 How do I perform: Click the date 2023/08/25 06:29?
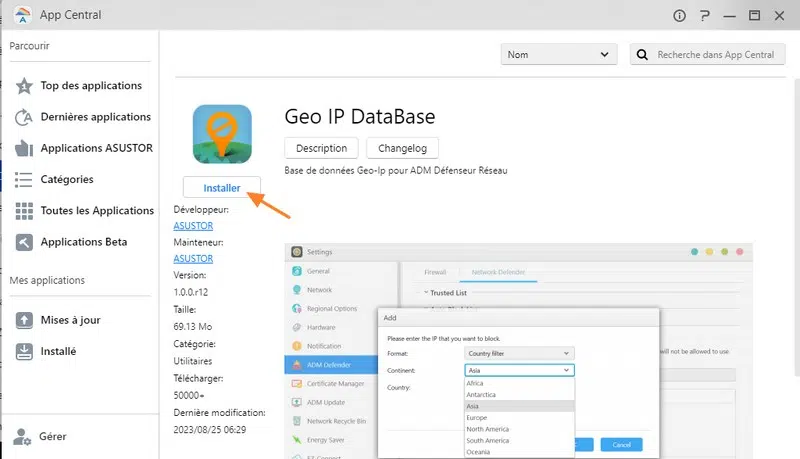[210, 430]
